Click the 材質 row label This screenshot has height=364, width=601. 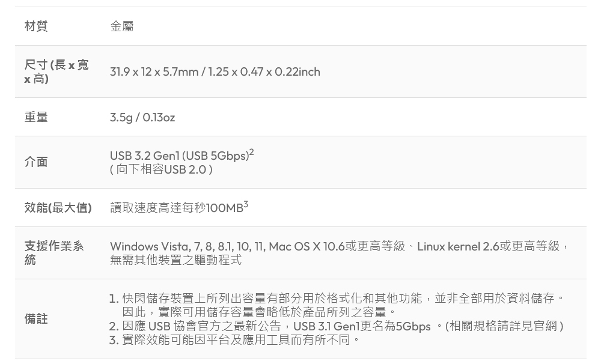click(36, 26)
